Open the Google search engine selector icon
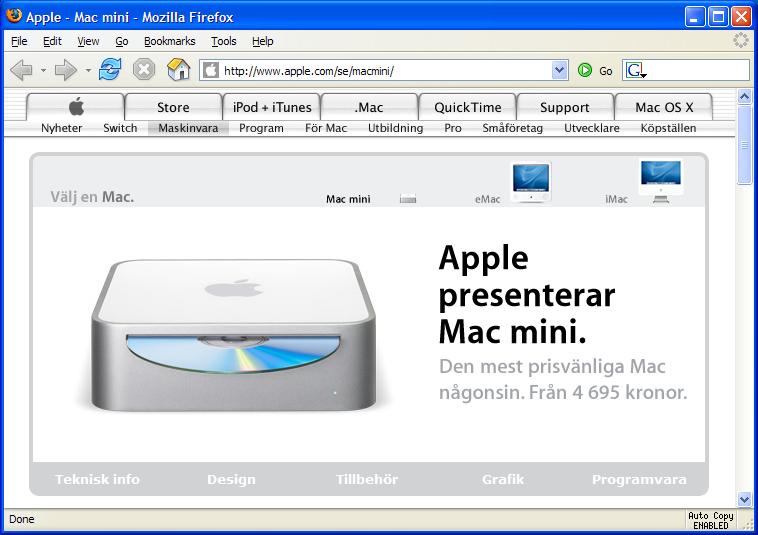The image size is (758, 535). pyautogui.click(x=636, y=71)
